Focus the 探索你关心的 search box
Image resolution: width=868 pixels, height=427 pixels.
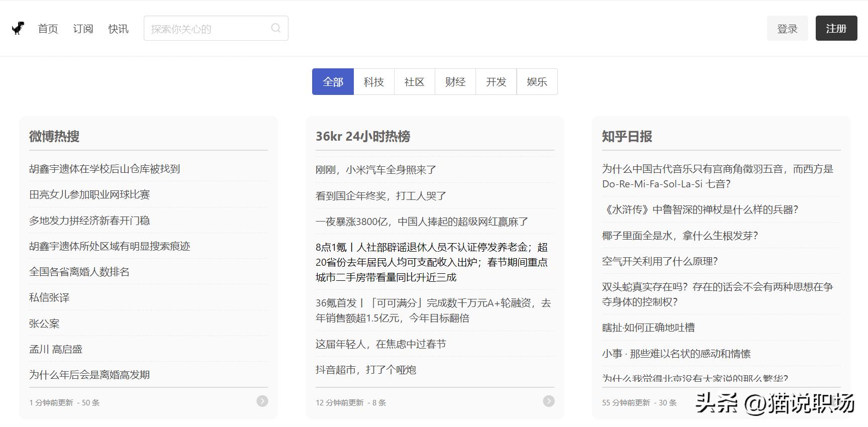(216, 28)
